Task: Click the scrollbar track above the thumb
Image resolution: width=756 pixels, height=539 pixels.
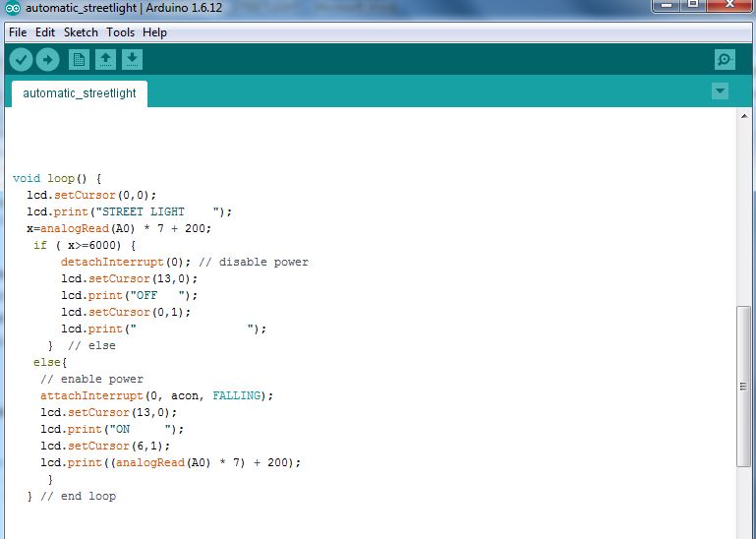Action: [745, 216]
